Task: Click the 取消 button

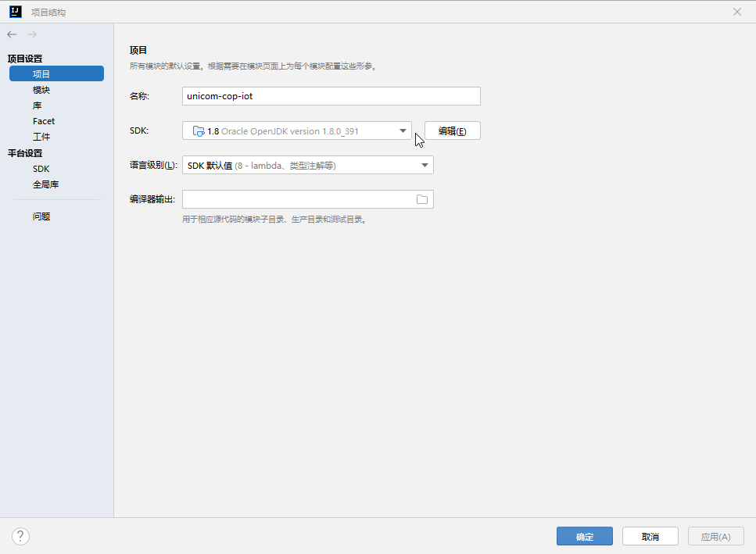Action: pyautogui.click(x=650, y=536)
